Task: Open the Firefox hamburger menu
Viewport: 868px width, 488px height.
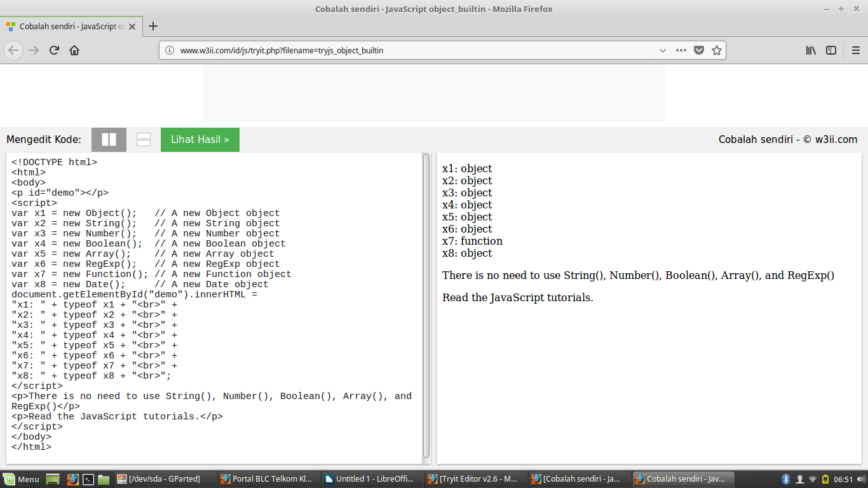Action: point(855,50)
